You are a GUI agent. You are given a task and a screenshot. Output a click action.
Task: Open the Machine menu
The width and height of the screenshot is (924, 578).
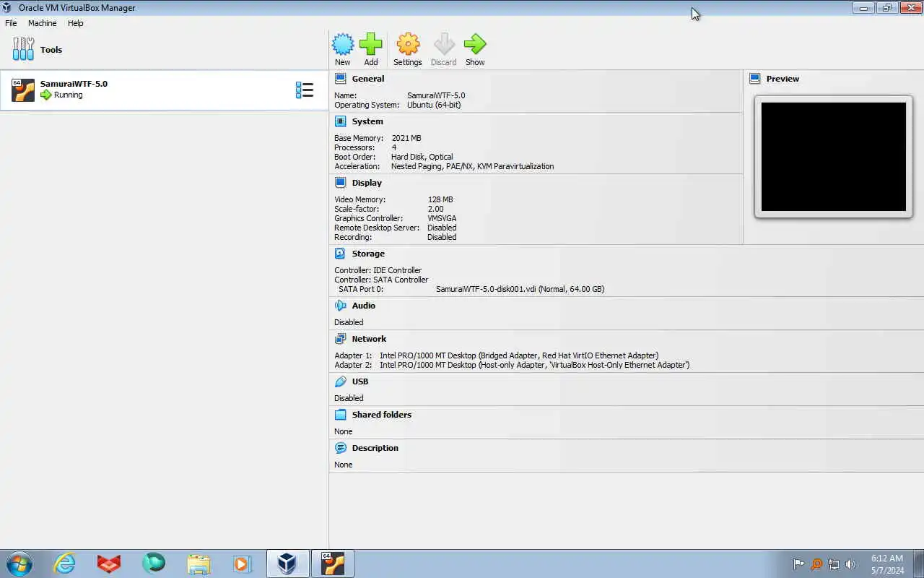point(42,23)
